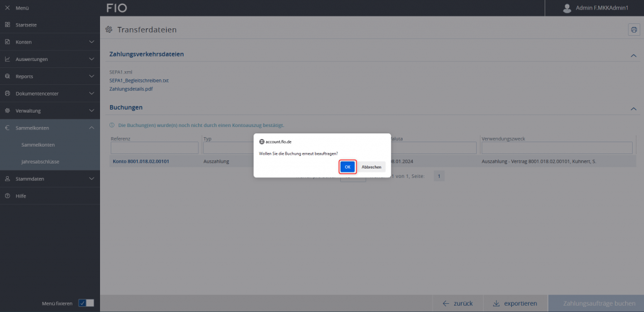The width and height of the screenshot is (644, 312).
Task: Click the Dokumentencenter icon in sidebar
Action: (7, 94)
